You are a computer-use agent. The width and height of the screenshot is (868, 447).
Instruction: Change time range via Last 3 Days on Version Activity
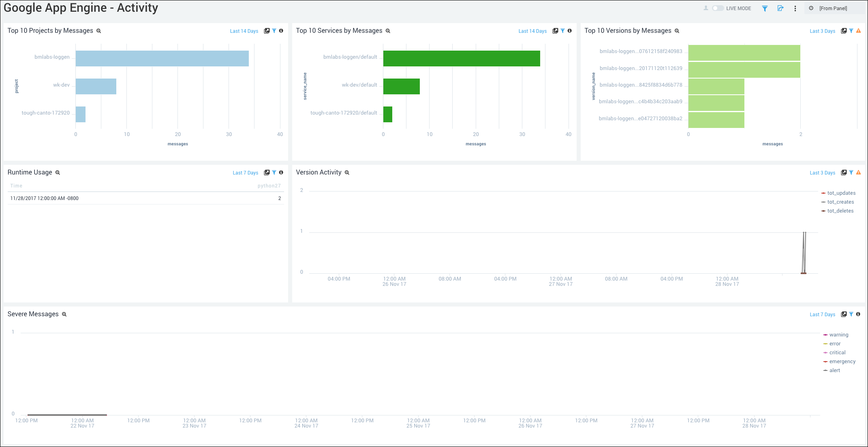(822, 172)
